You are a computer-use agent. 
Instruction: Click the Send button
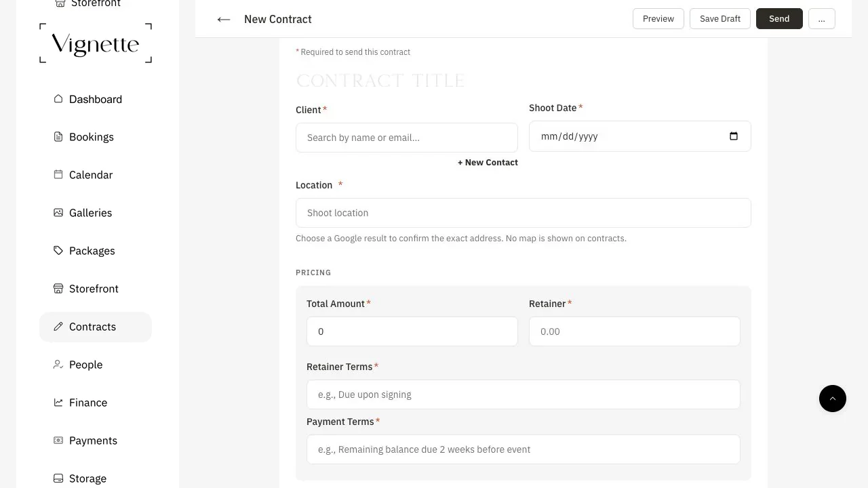[779, 19]
